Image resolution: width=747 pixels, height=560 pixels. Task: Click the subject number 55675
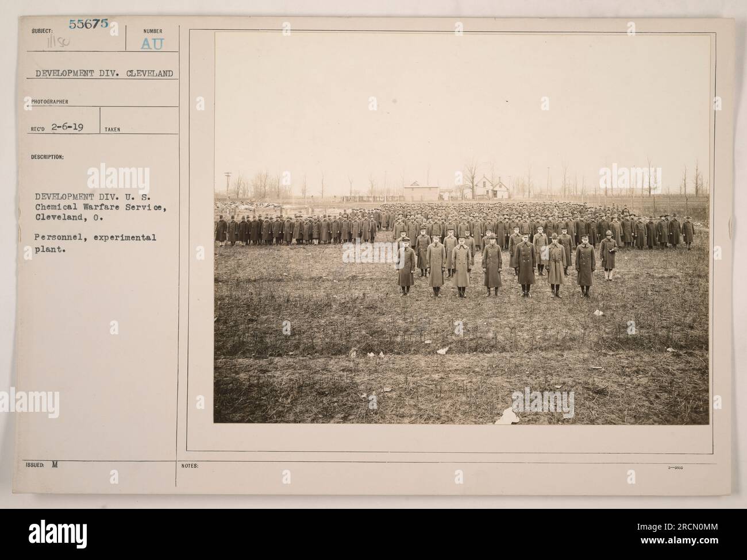click(88, 25)
